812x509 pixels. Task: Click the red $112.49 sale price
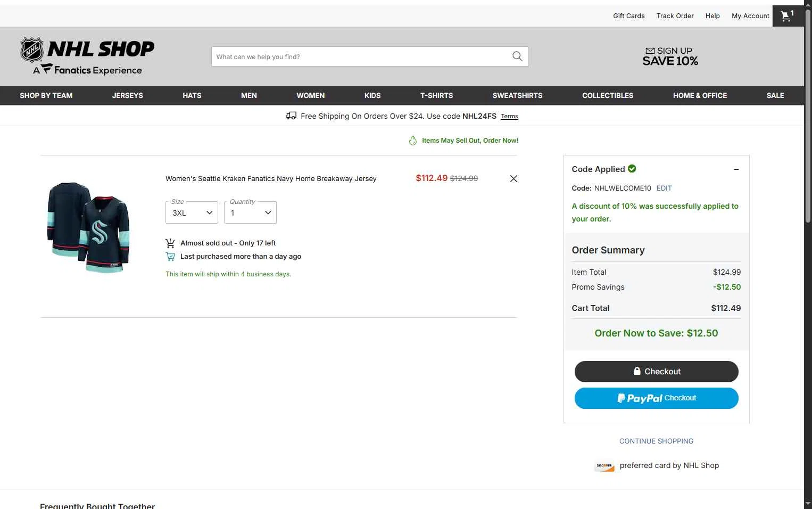click(x=432, y=178)
